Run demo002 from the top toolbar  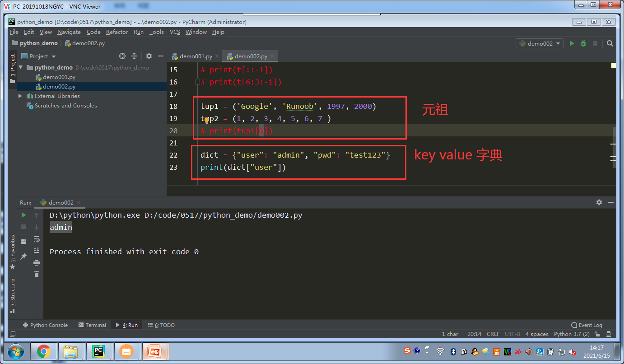point(572,43)
